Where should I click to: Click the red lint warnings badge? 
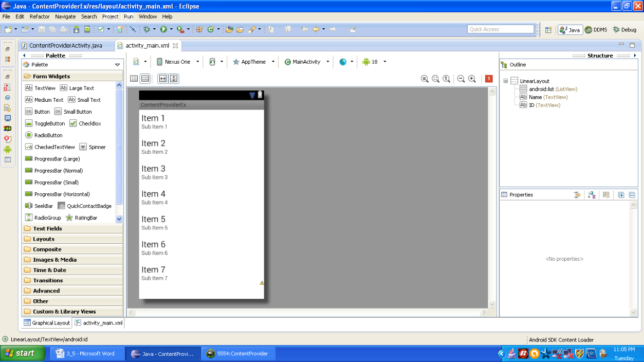(489, 79)
